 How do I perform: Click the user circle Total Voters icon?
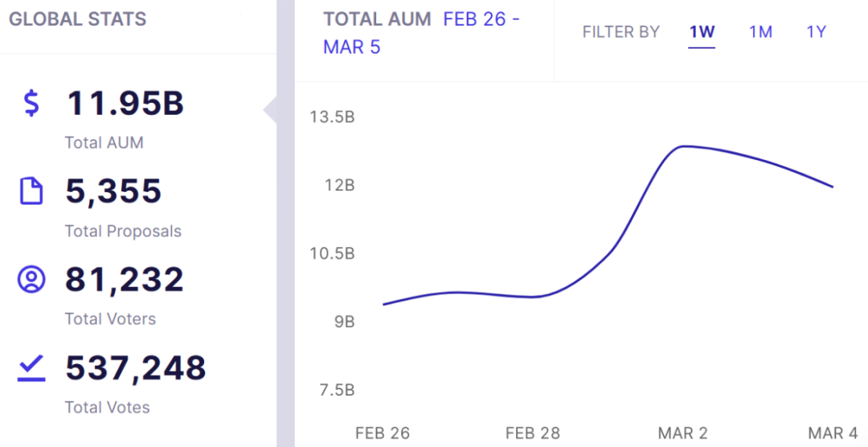point(31,280)
